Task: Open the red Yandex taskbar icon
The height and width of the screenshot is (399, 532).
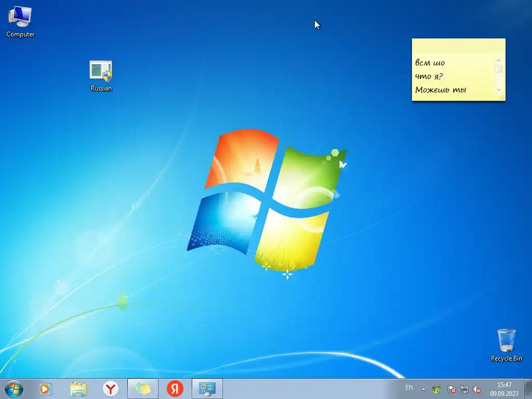Action: pyautogui.click(x=175, y=389)
